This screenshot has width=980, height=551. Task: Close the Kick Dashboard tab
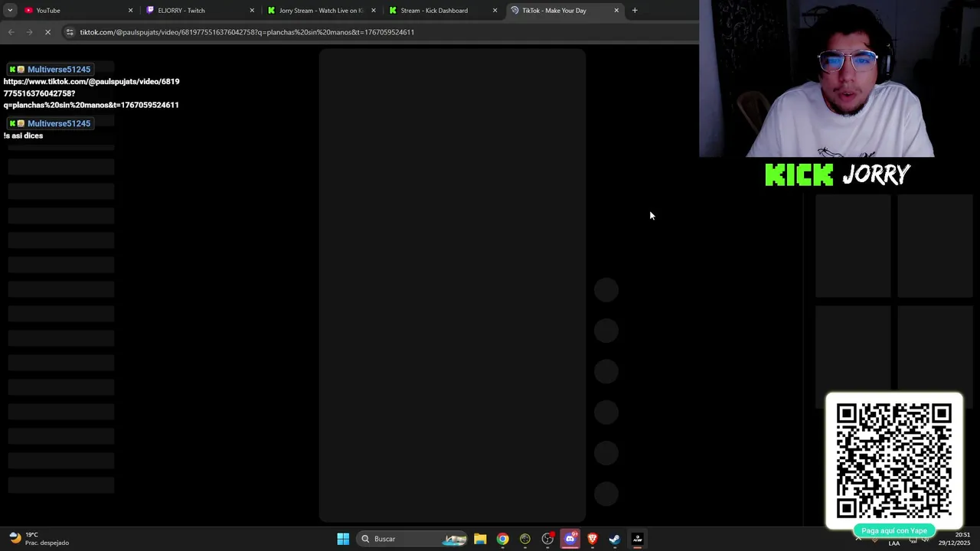(495, 10)
